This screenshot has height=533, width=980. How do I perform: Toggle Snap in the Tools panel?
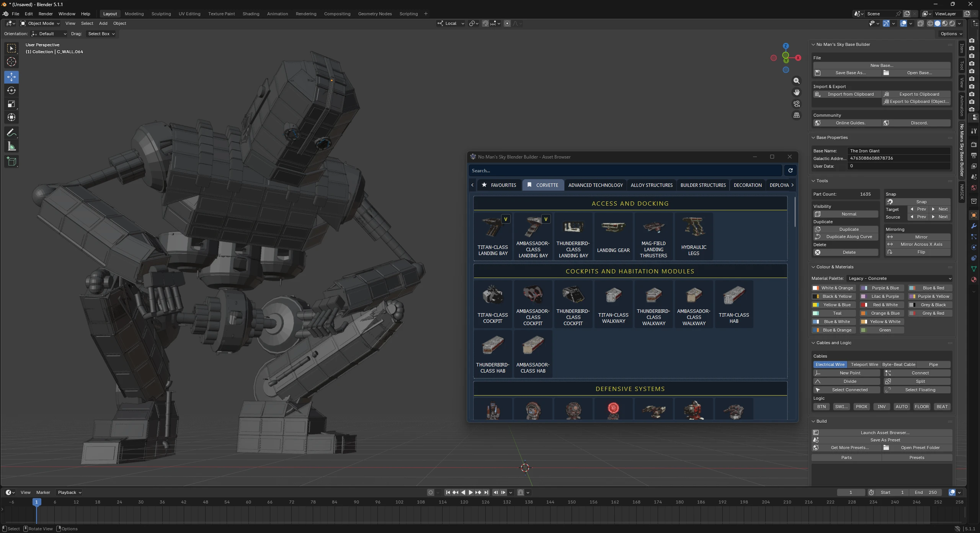pos(918,202)
